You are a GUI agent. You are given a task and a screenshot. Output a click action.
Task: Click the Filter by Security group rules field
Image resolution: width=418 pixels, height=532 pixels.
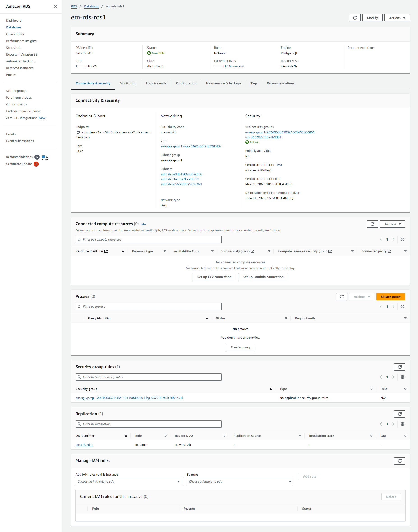point(148,377)
